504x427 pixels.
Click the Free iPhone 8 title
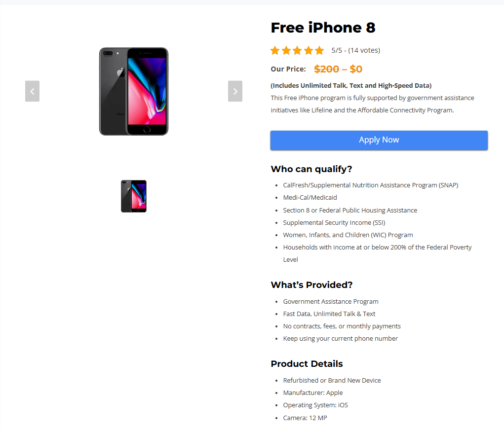(x=323, y=28)
